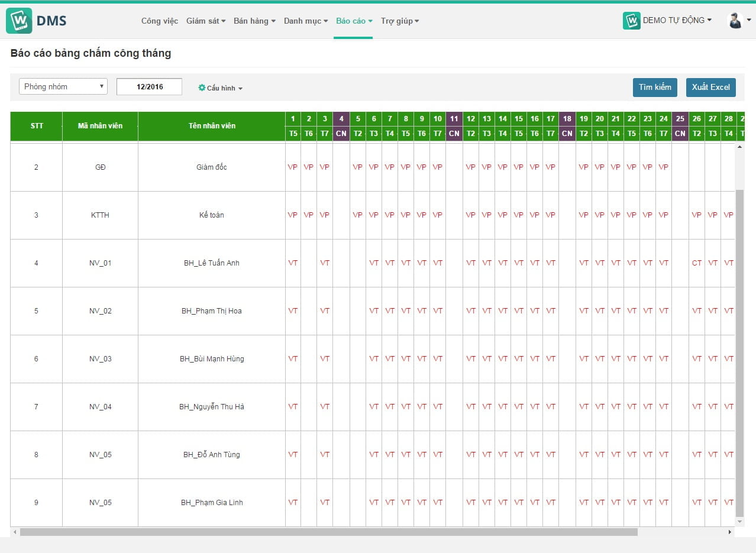The width and height of the screenshot is (756, 553).
Task: Open the DEMO TỰ ĐỘNG account dropdown
Action: pyautogui.click(x=677, y=20)
